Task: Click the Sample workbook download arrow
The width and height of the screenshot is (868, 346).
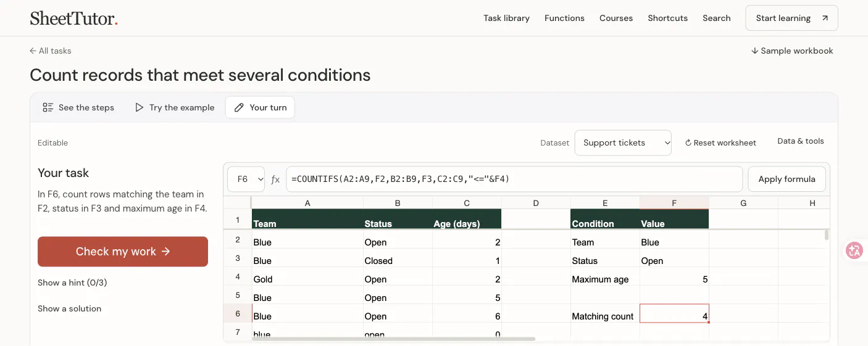Action: (x=754, y=51)
